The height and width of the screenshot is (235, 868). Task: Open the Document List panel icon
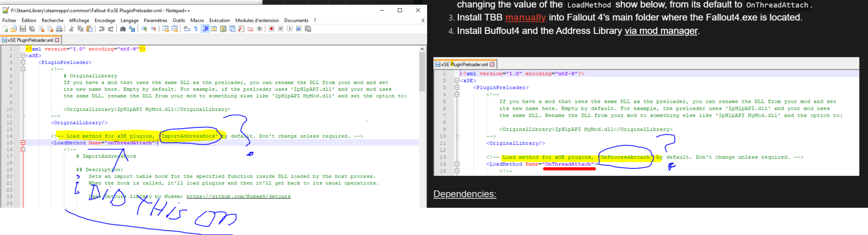232,29
